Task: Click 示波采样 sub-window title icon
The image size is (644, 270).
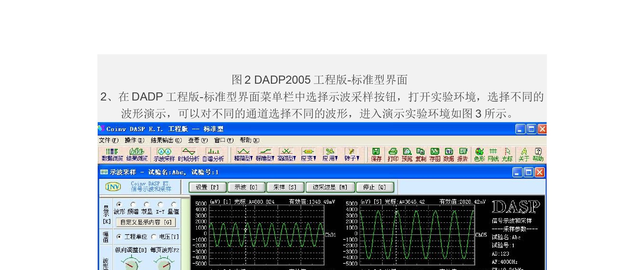Action: (x=104, y=172)
